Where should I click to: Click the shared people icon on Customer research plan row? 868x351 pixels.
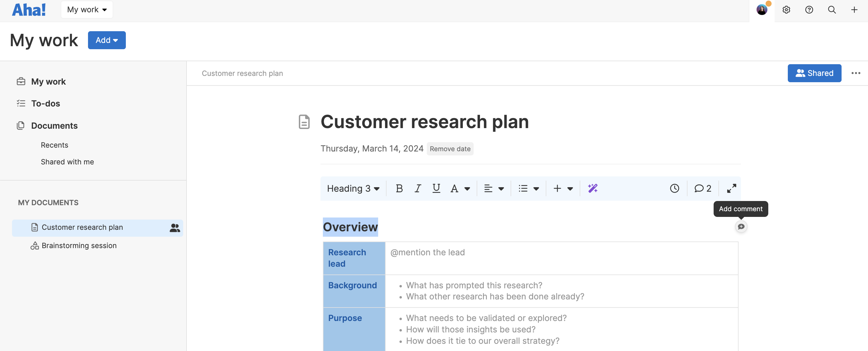[175, 228]
